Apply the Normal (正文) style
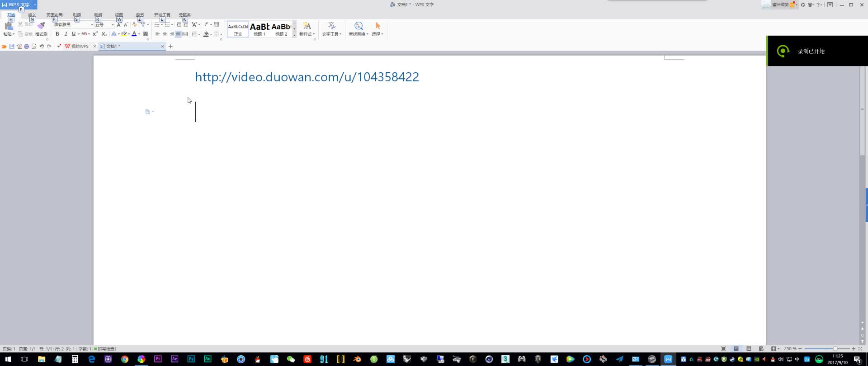This screenshot has width=868, height=366. click(x=238, y=29)
